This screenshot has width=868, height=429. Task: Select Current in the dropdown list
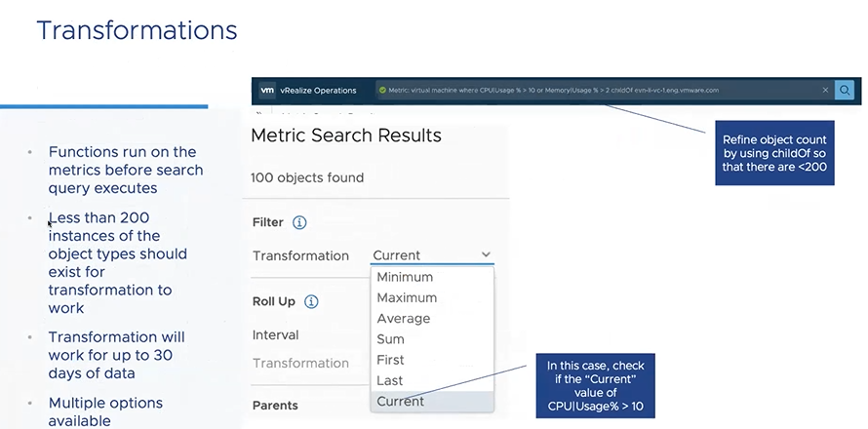pos(400,401)
